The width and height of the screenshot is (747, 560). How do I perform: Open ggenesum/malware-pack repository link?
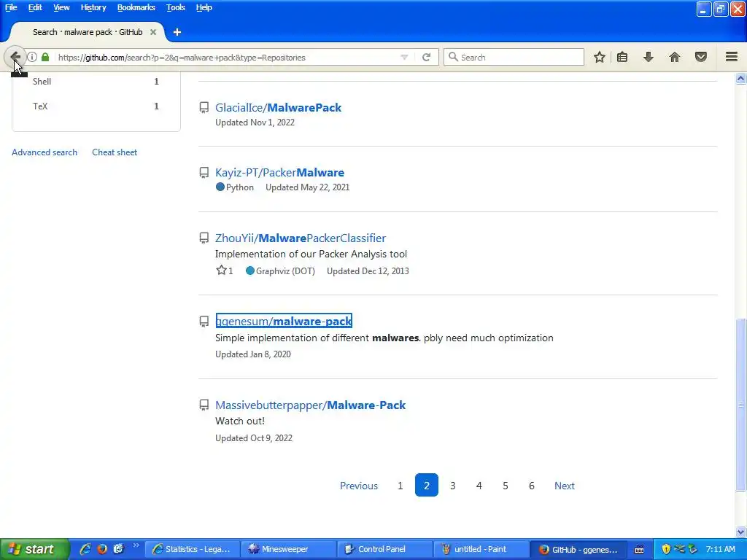(x=284, y=322)
